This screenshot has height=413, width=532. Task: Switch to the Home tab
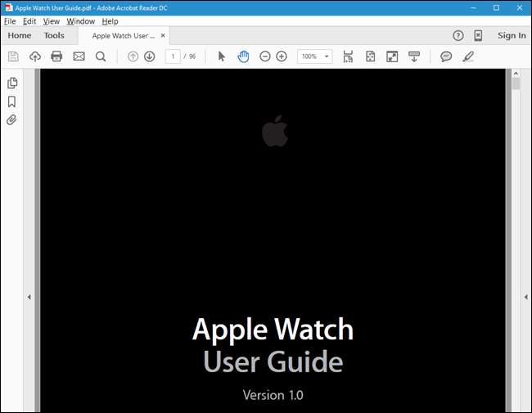(x=20, y=35)
